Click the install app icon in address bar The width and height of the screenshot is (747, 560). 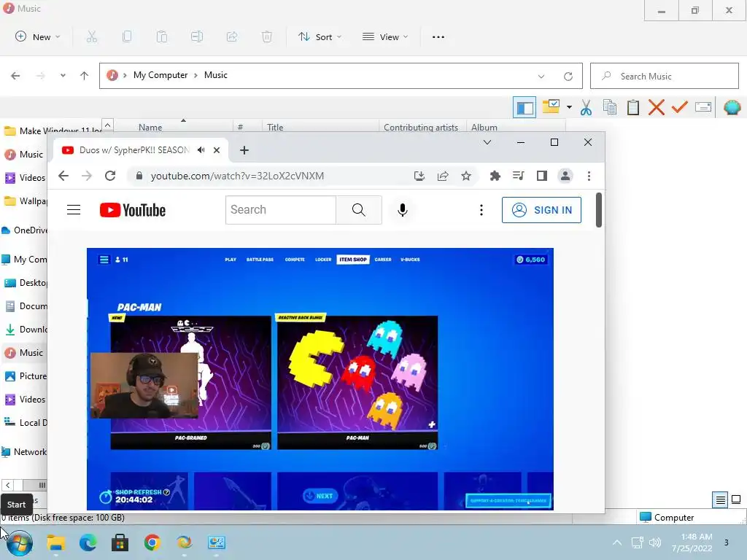point(419,176)
